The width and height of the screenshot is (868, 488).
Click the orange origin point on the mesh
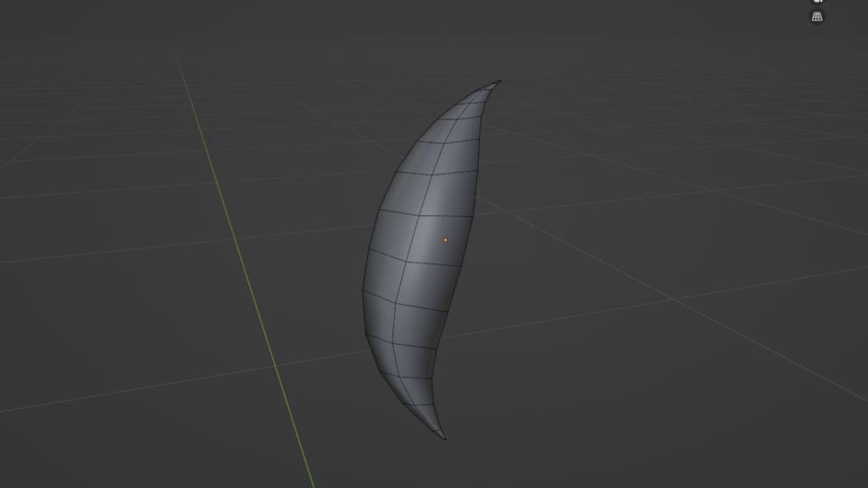tap(445, 241)
